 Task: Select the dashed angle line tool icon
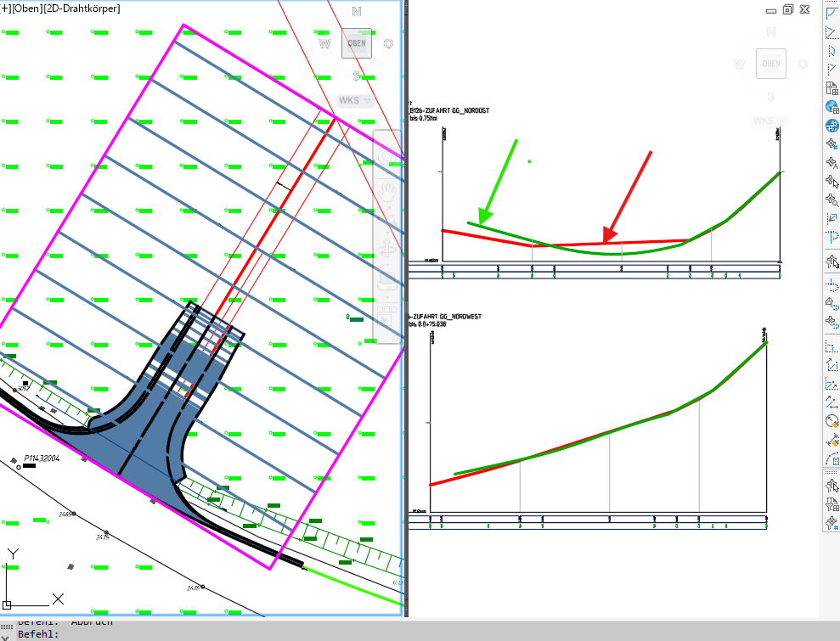coord(832,69)
